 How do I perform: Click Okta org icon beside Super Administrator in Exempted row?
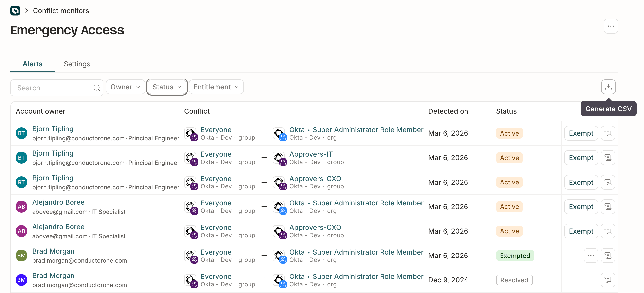pos(280,256)
